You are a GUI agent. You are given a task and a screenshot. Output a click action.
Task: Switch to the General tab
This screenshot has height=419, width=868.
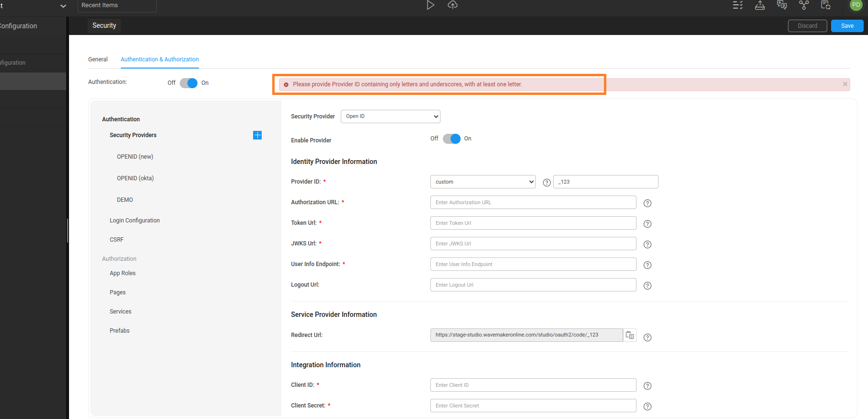click(x=98, y=59)
